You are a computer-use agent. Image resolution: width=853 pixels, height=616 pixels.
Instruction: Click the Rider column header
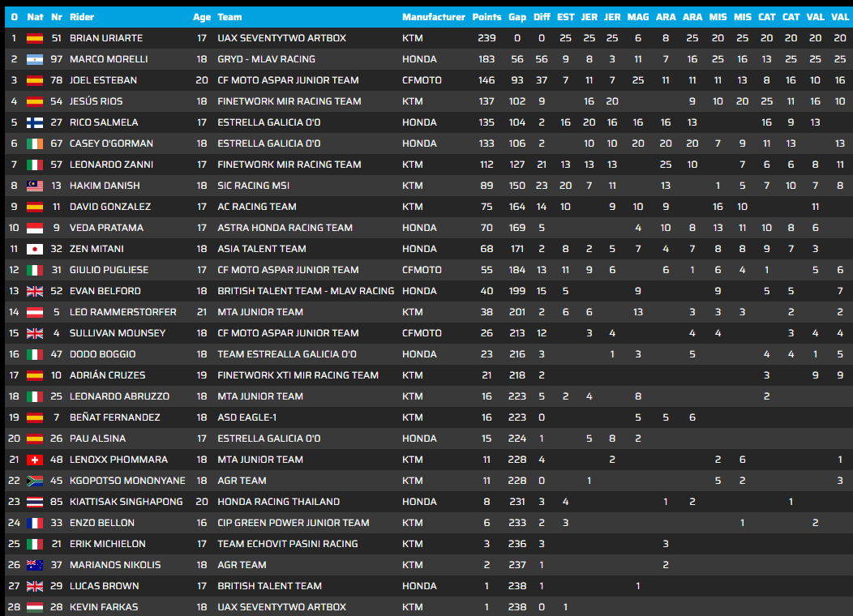coord(82,17)
